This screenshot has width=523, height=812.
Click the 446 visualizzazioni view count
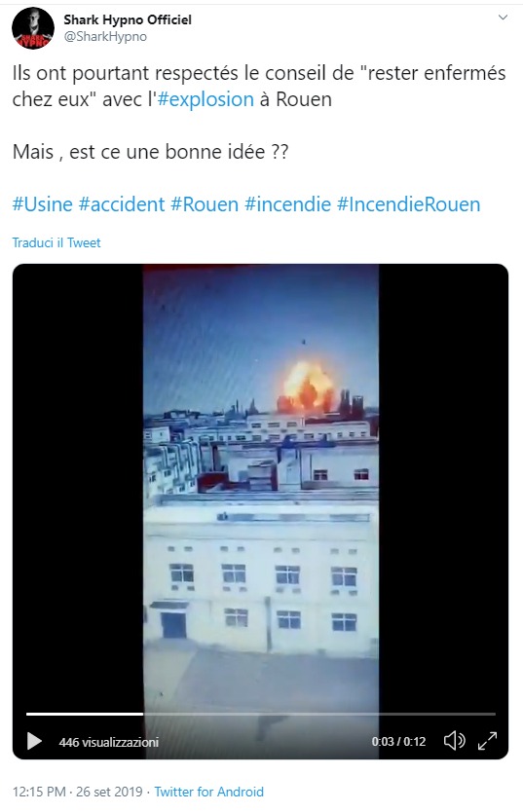(109, 742)
